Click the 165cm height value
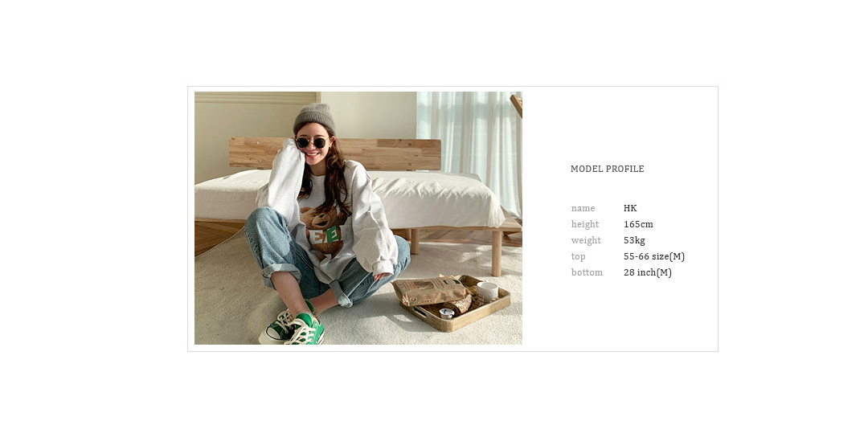Viewport: 868px width, 429px height. pyautogui.click(x=638, y=225)
